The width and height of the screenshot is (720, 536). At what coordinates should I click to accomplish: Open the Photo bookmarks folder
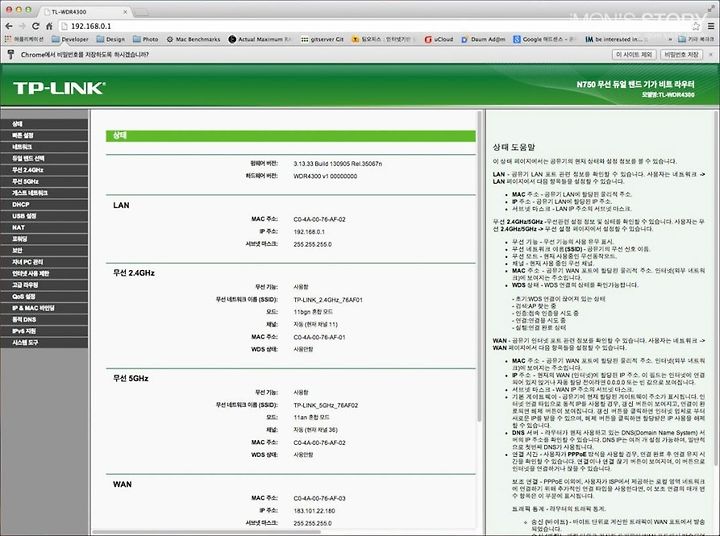146,39
